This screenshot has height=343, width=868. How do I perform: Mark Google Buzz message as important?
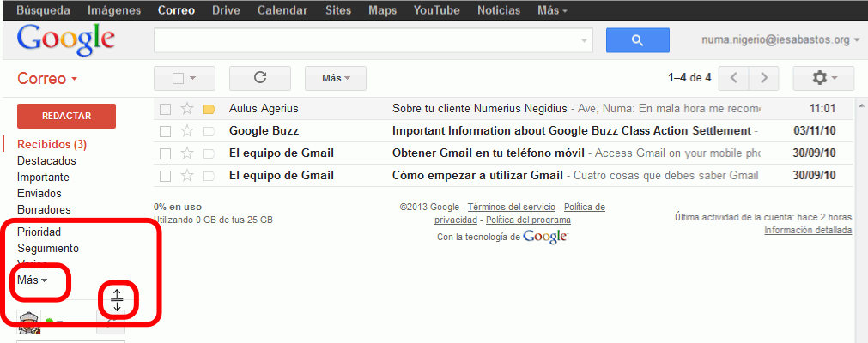pyautogui.click(x=209, y=131)
